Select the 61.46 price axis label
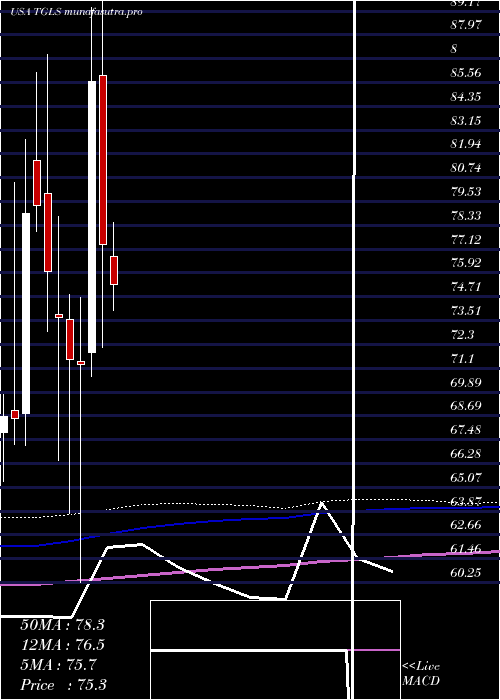The height and width of the screenshot is (700, 500). coord(466,549)
